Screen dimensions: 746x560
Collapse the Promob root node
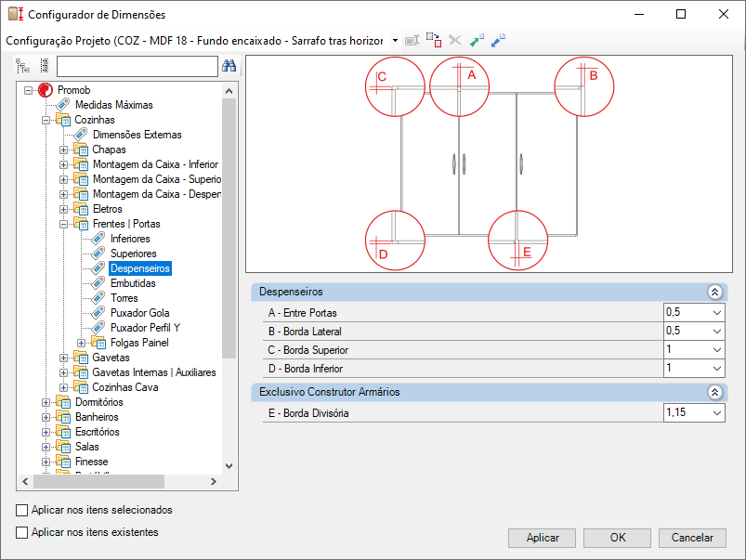point(29,90)
